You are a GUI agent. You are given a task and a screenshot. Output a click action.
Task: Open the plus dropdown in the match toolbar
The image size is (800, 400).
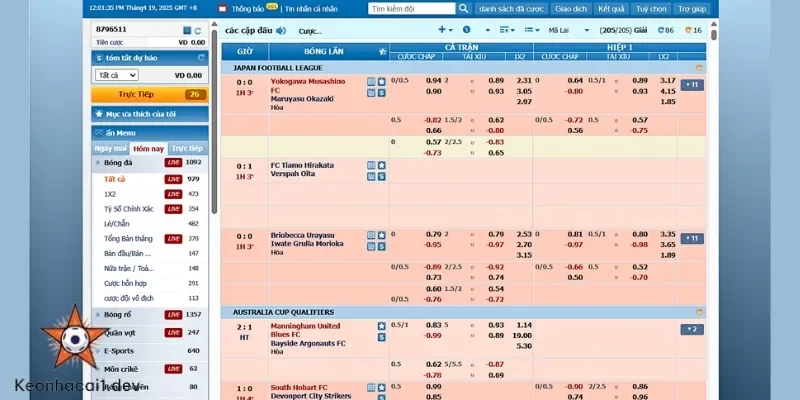[445, 30]
